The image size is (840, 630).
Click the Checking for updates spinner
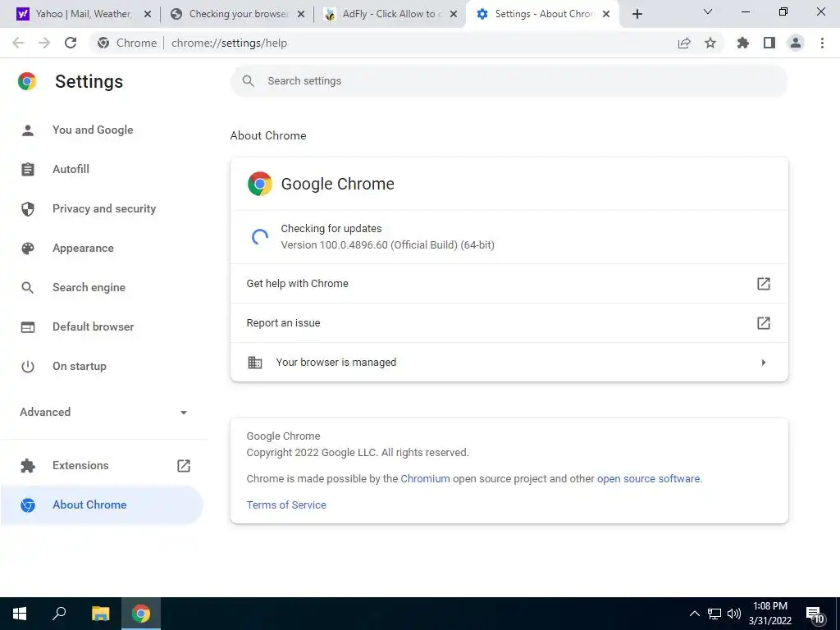(260, 237)
